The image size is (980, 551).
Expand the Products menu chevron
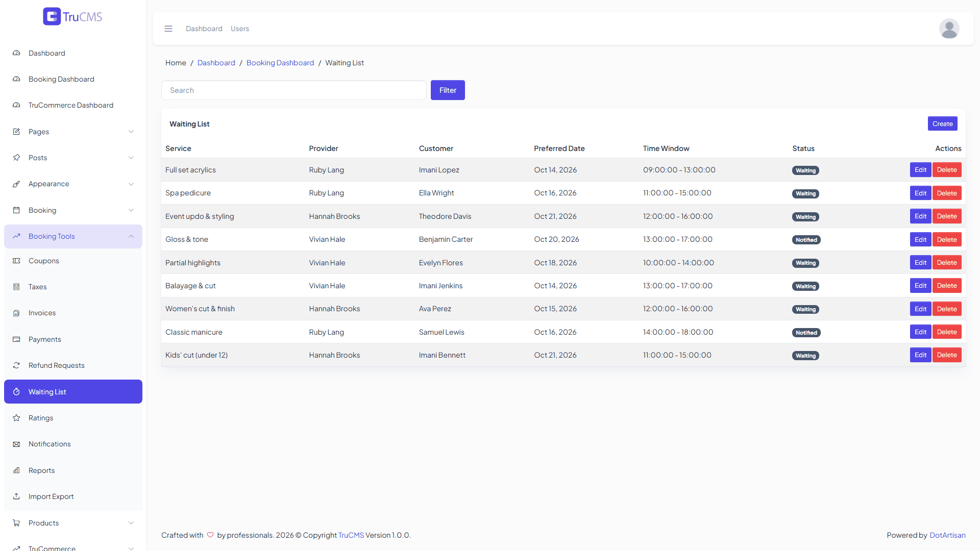point(131,523)
